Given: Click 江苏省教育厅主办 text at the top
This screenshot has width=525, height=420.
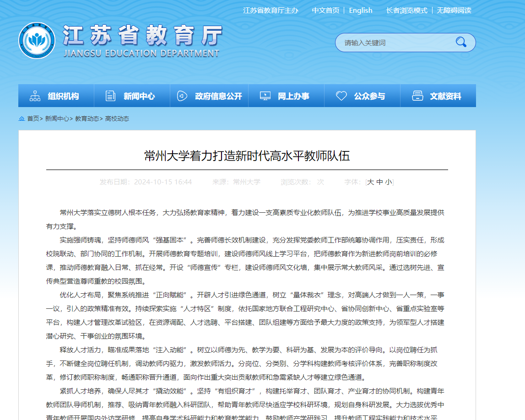Looking at the screenshot, I should (271, 11).
